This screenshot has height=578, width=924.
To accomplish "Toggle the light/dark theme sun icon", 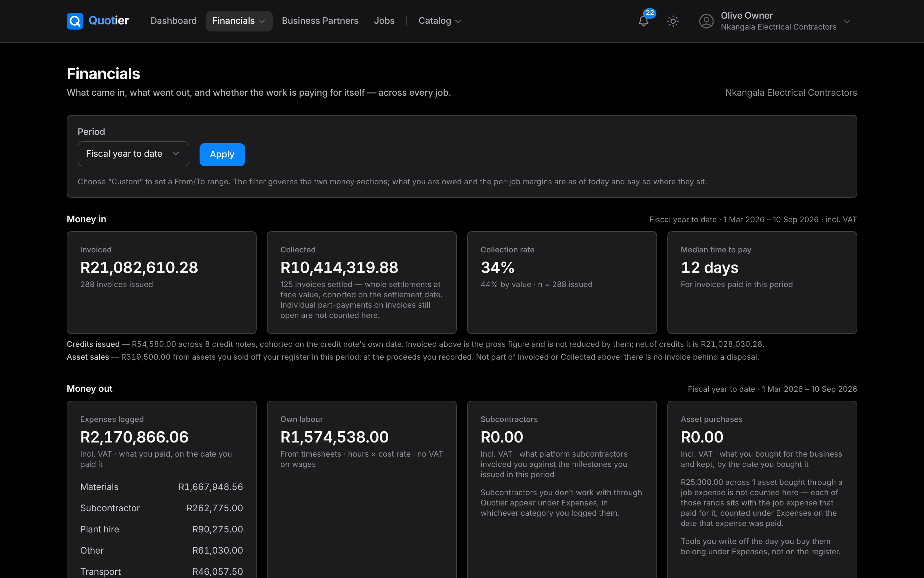I will (x=673, y=21).
